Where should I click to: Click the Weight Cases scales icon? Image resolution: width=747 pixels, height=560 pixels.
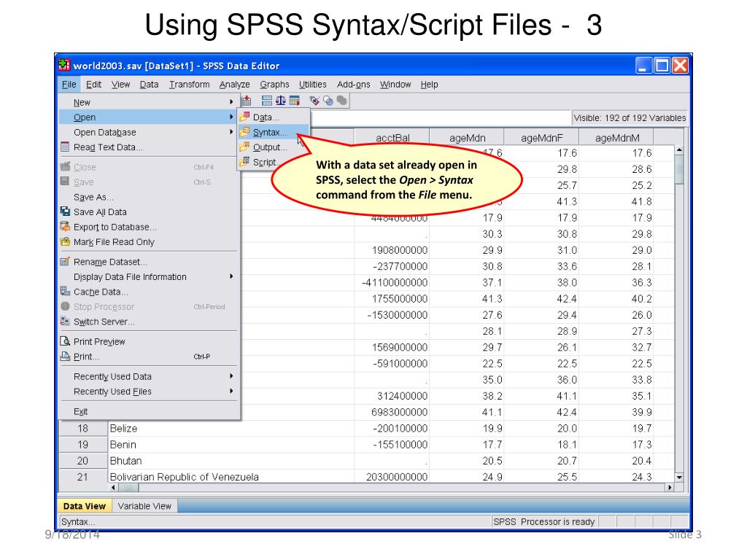click(x=281, y=101)
